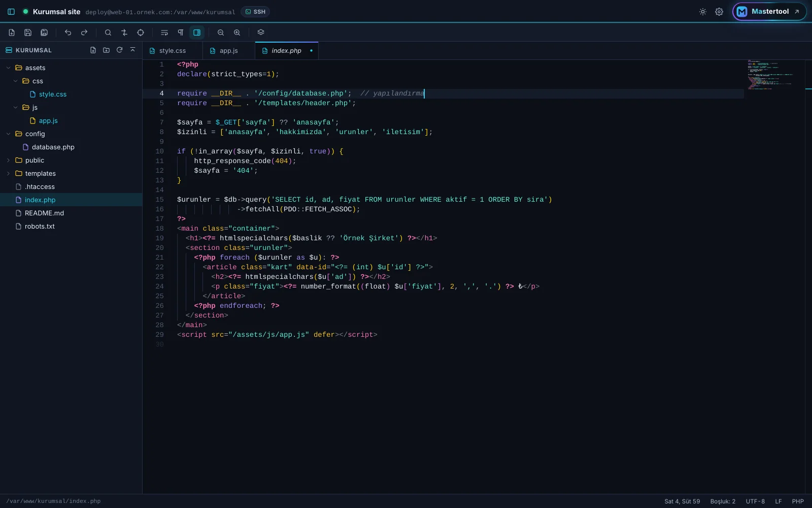Change the UTF-8 encoding in status bar

click(755, 501)
